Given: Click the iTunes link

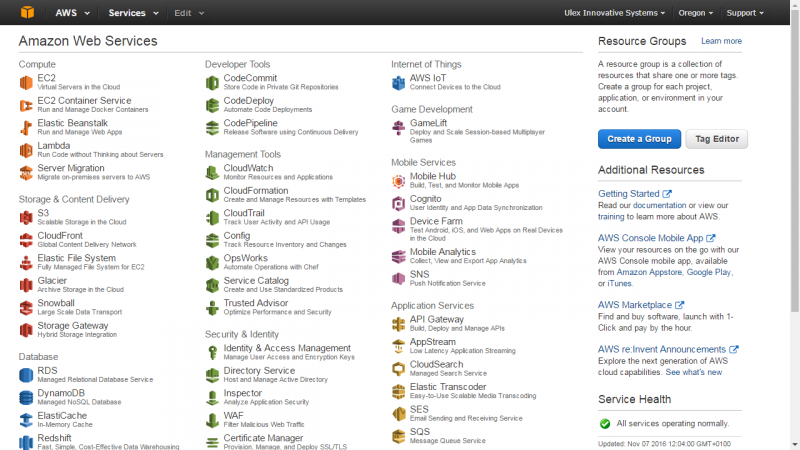Looking at the screenshot, I should tap(619, 284).
